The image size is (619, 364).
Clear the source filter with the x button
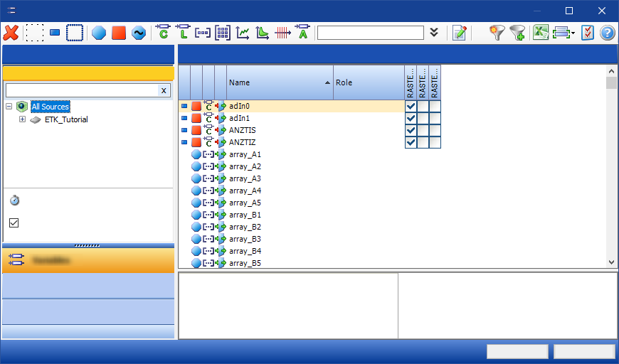164,90
